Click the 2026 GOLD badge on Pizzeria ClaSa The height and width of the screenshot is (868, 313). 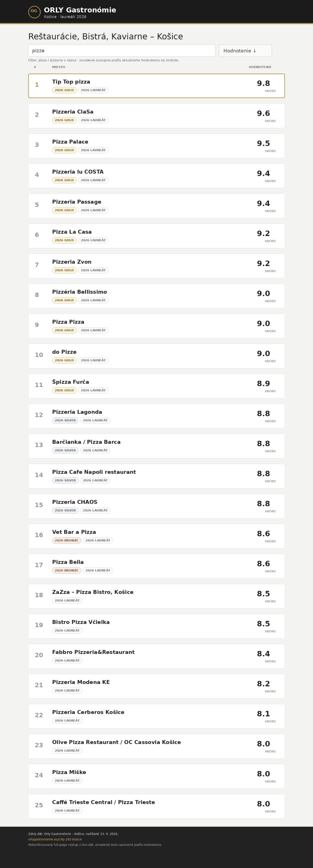(64, 120)
